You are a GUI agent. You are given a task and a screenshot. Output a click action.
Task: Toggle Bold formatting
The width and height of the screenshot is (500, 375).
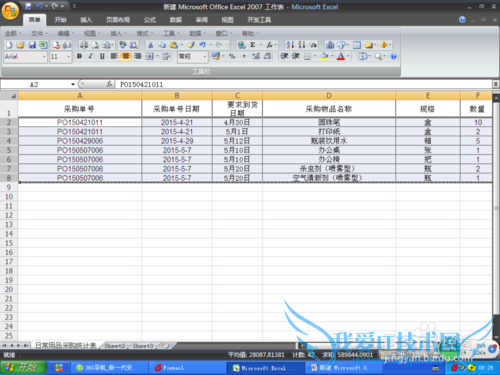(79, 56)
